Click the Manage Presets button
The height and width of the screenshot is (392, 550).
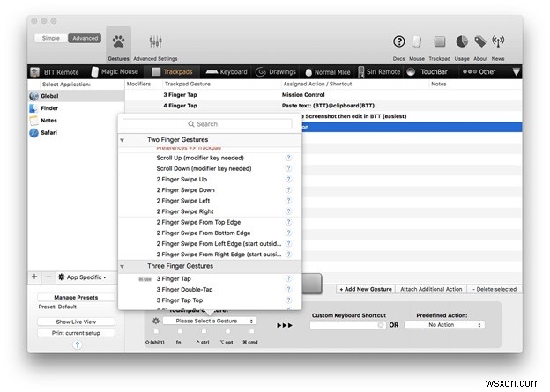pos(76,298)
